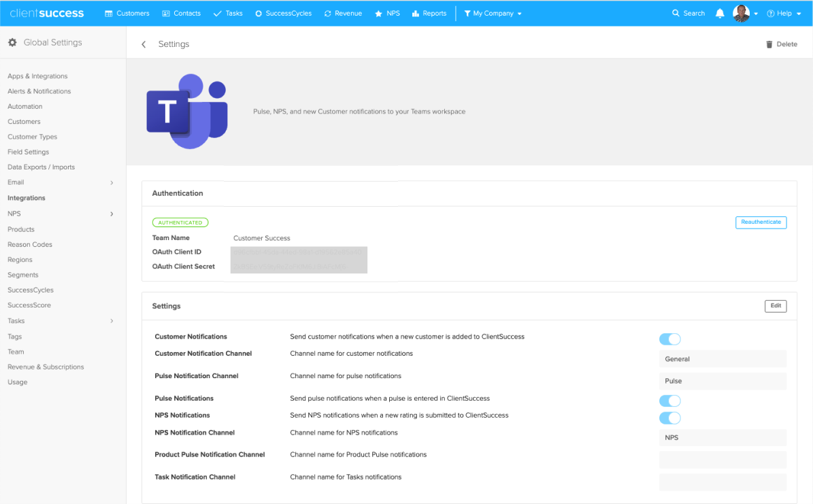Click the Search magnifier icon
The height and width of the screenshot is (504, 813).
tap(676, 13)
